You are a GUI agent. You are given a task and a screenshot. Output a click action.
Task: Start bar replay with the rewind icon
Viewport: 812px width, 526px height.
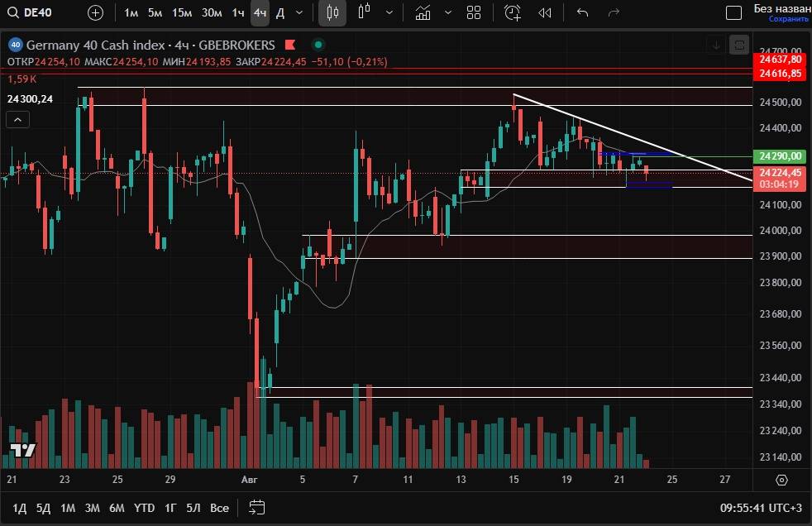(544, 12)
